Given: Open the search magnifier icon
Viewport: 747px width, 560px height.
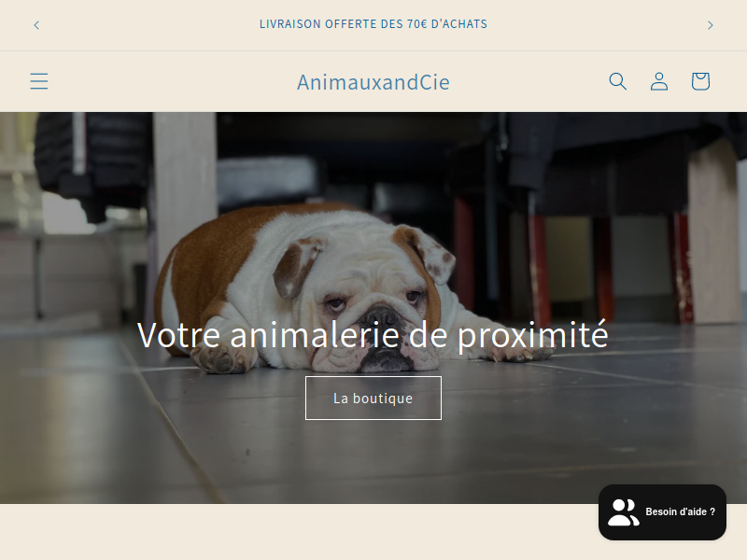Looking at the screenshot, I should [617, 81].
